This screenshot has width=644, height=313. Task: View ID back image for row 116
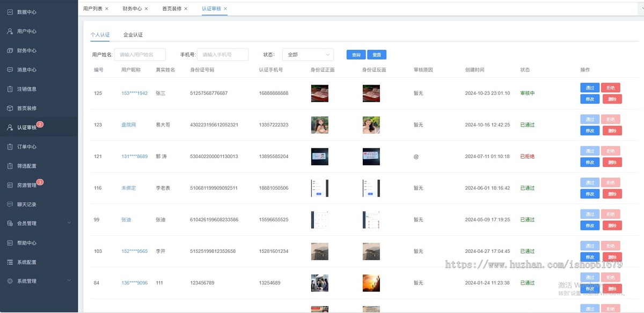[x=371, y=188]
